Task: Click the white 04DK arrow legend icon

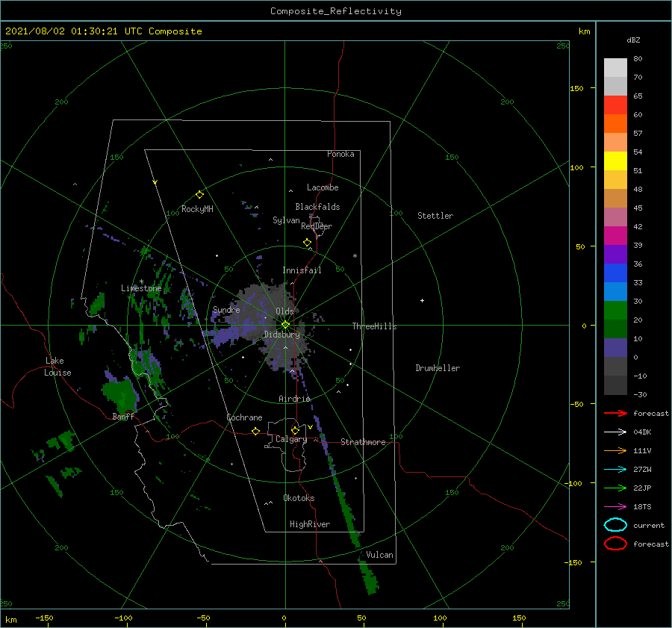Action: coord(615,432)
